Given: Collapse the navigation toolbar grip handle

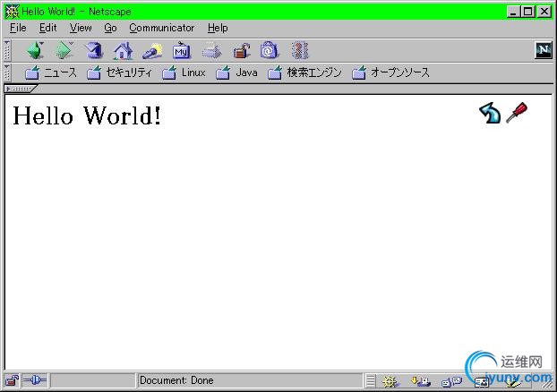Looking at the screenshot, I should point(7,50).
